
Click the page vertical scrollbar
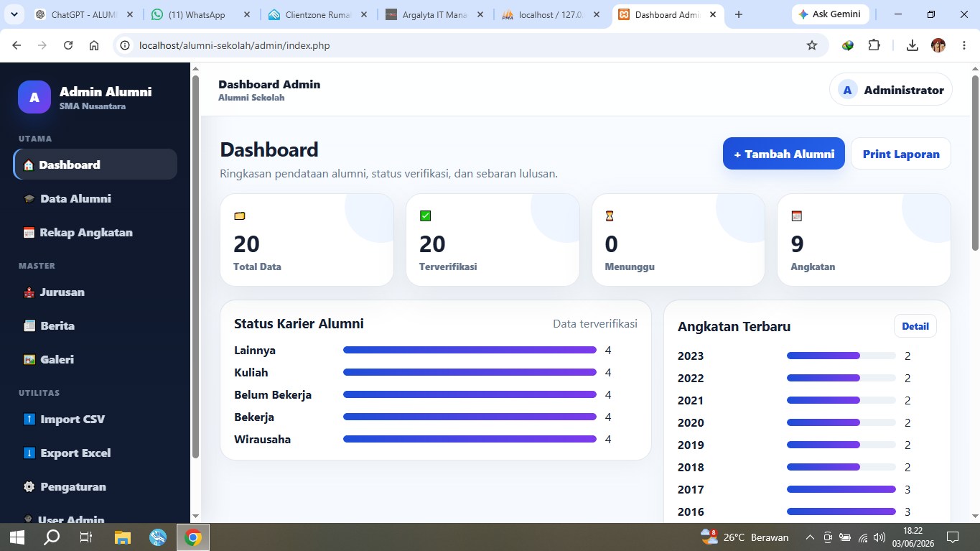coord(975,162)
